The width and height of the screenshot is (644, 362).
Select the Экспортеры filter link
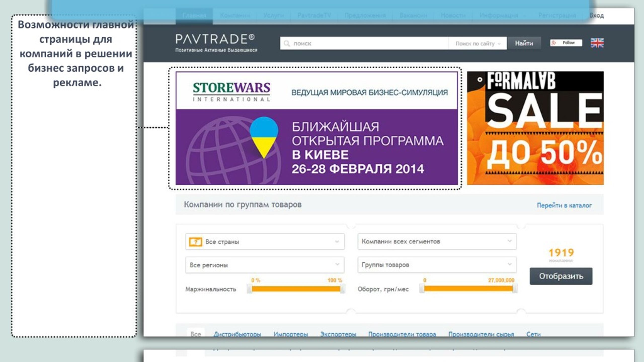pyautogui.click(x=338, y=334)
